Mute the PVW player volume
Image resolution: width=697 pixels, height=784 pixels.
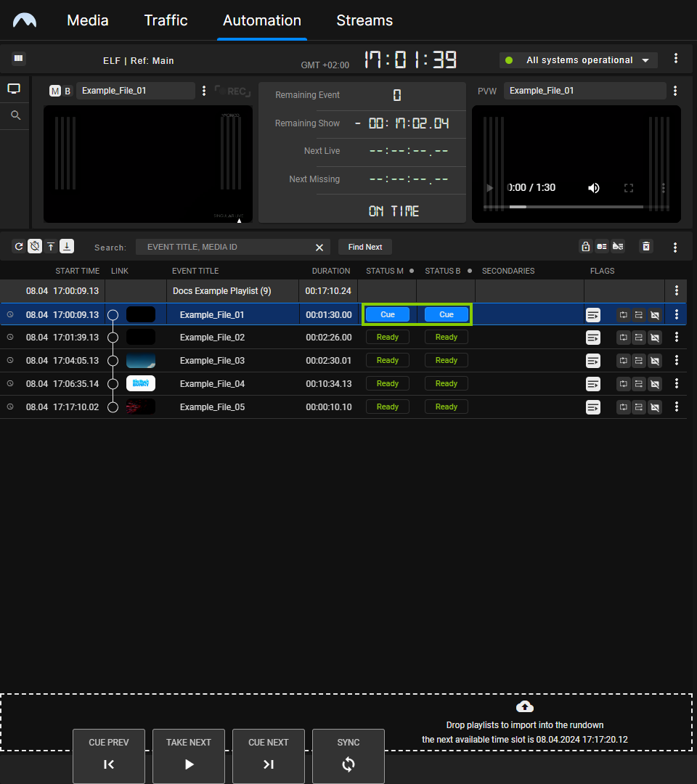[x=594, y=188]
